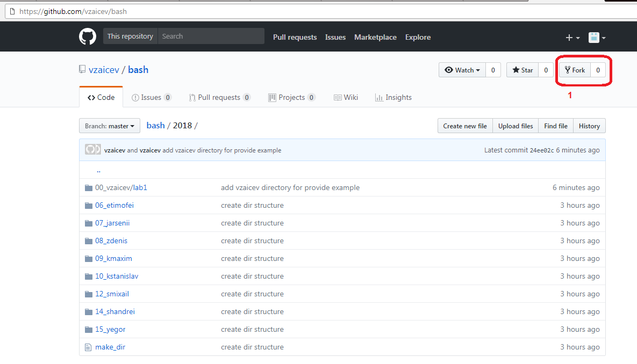Open the History button
Viewport: 637px width, 364px height.
click(x=589, y=126)
